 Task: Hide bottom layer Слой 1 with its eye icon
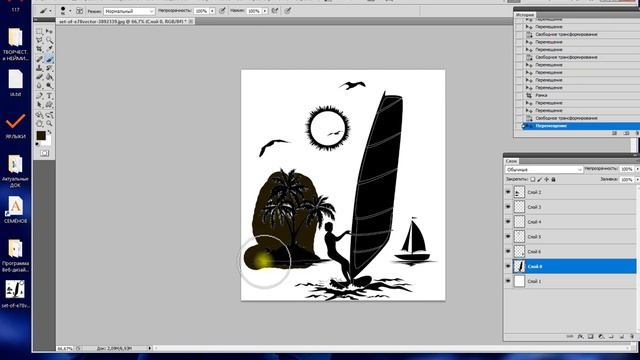pos(508,281)
